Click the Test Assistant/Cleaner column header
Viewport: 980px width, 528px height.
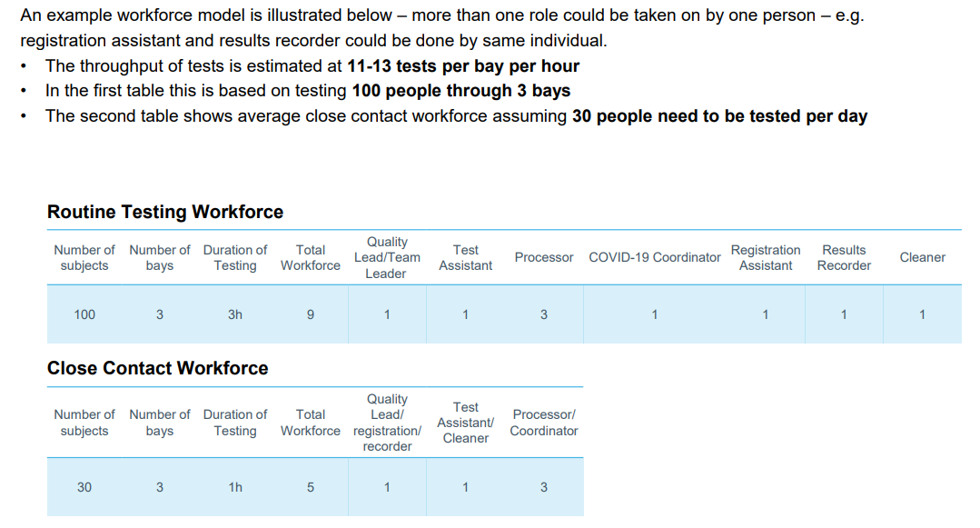[x=466, y=423]
